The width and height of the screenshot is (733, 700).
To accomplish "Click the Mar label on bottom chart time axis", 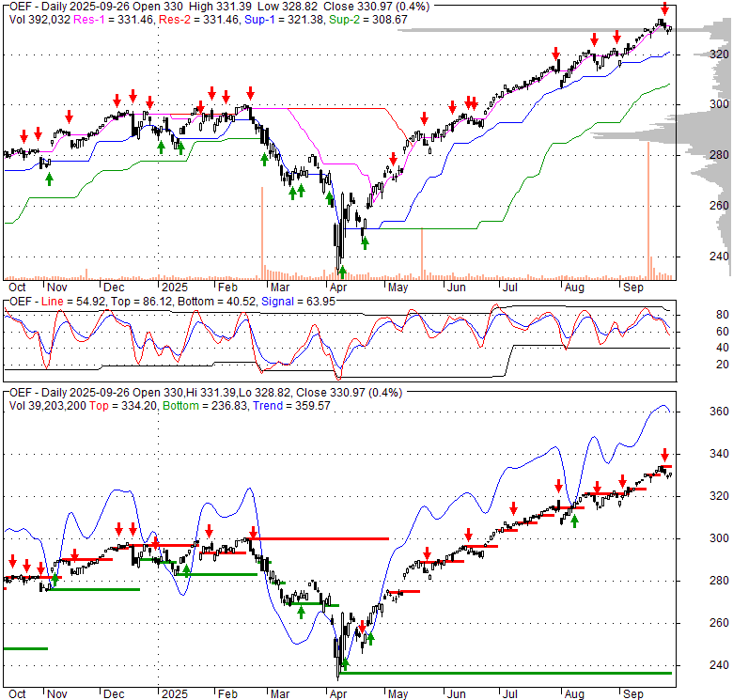I will [279, 694].
